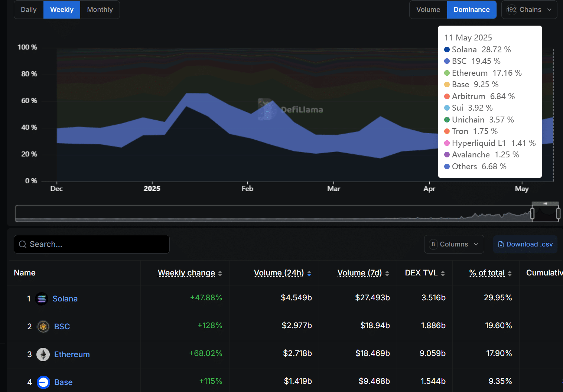Viewport: 563px width, 392px height.
Task: Click the Base chain logo icon
Action: tap(43, 382)
